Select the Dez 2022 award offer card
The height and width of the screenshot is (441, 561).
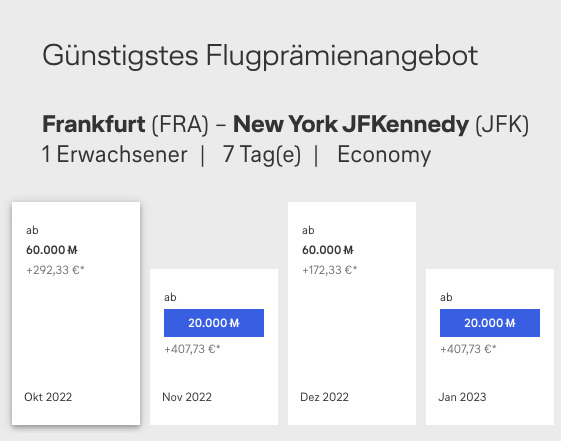coord(352,313)
